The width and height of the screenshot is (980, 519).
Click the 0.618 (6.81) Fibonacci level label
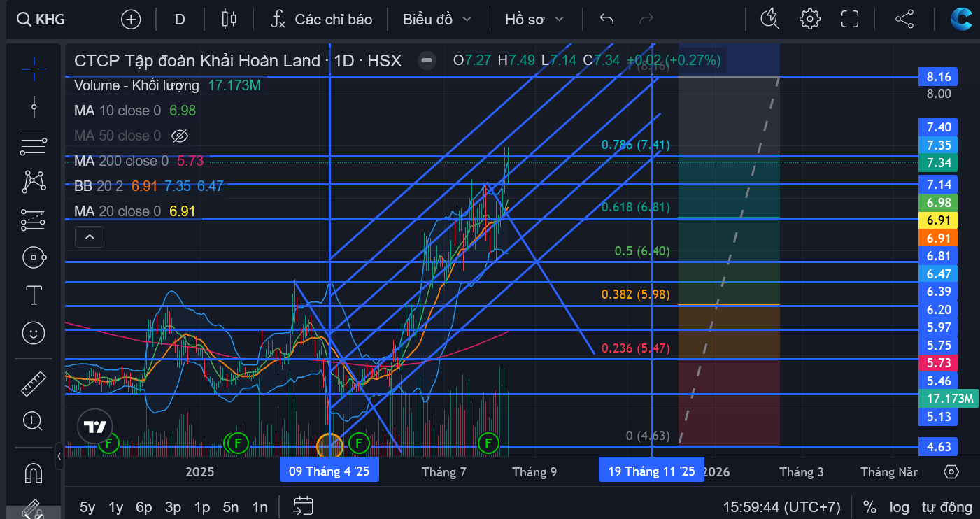(636, 207)
